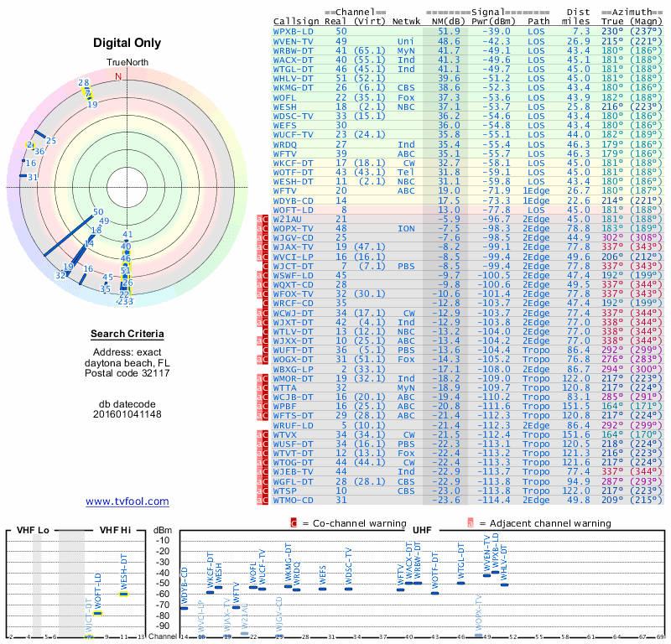
Task: Click the WMOR-DT callsign
Action: click(x=293, y=378)
